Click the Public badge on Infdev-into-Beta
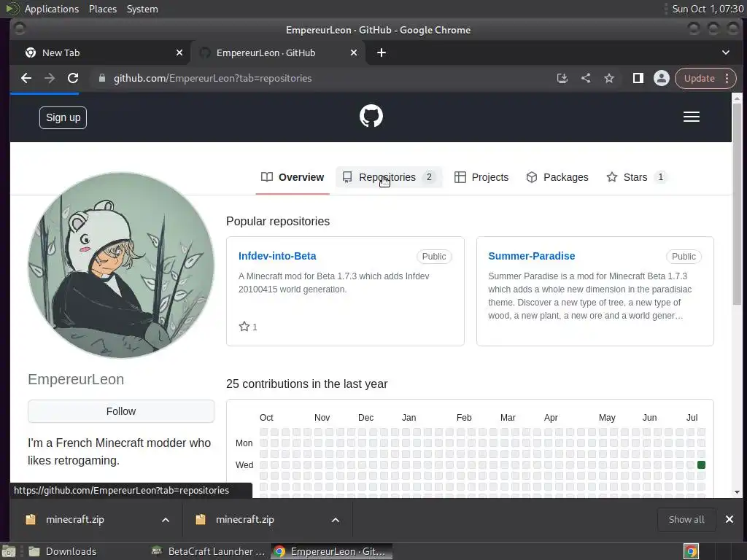The height and width of the screenshot is (560, 747). pyautogui.click(x=434, y=256)
